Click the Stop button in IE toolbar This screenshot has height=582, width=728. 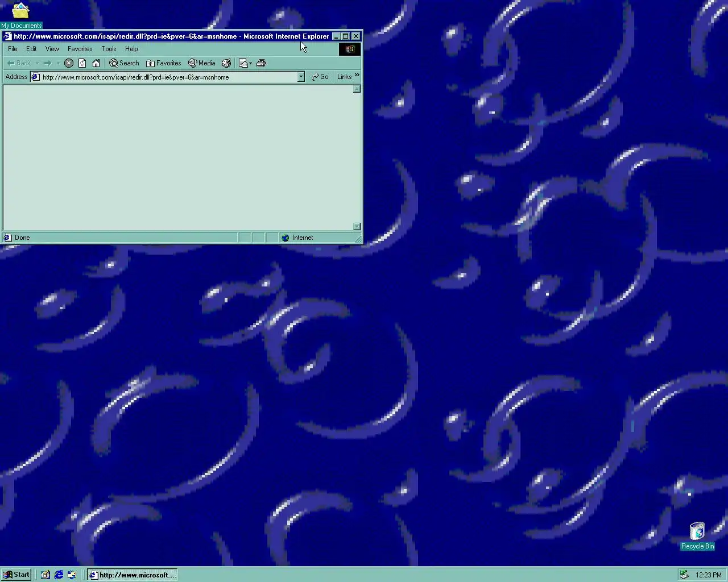pos(69,63)
